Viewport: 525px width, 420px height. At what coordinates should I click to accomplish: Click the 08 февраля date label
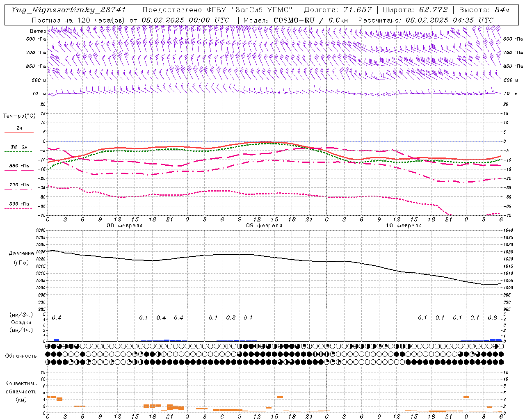125,226
